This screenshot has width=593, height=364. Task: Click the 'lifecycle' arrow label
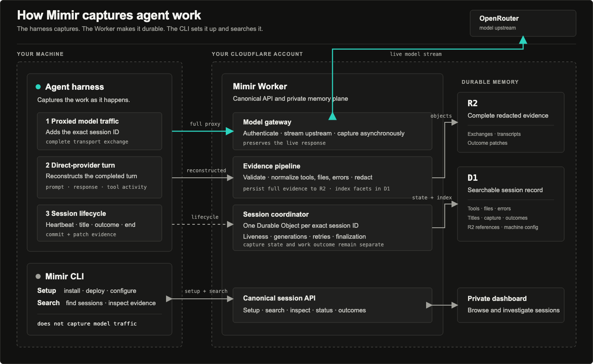coord(205,217)
